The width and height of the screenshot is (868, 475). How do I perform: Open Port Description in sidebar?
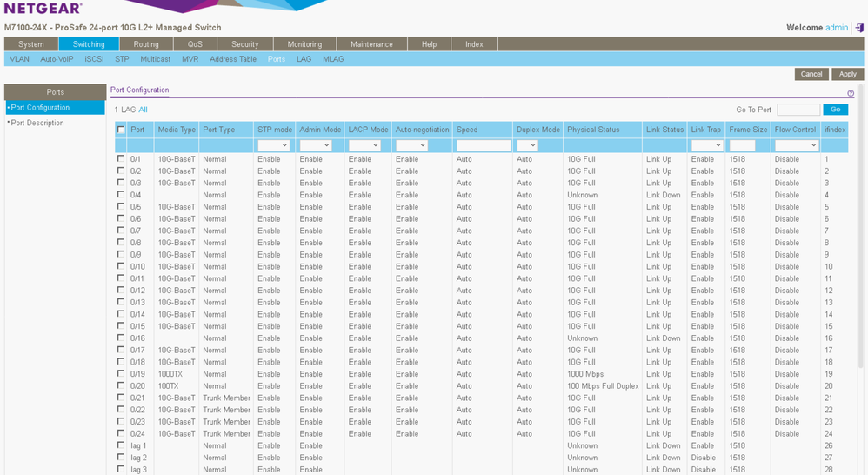tap(37, 123)
